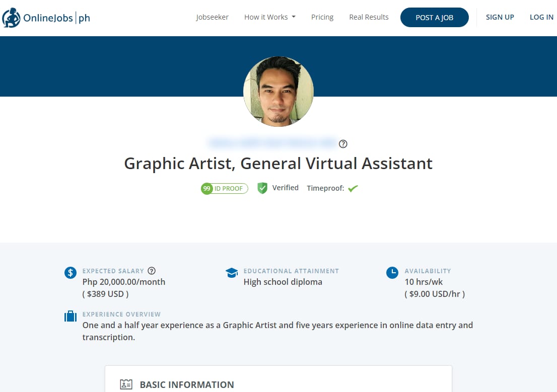
Task: Click the Educational Attainment graduation cap icon
Action: pyautogui.click(x=232, y=272)
